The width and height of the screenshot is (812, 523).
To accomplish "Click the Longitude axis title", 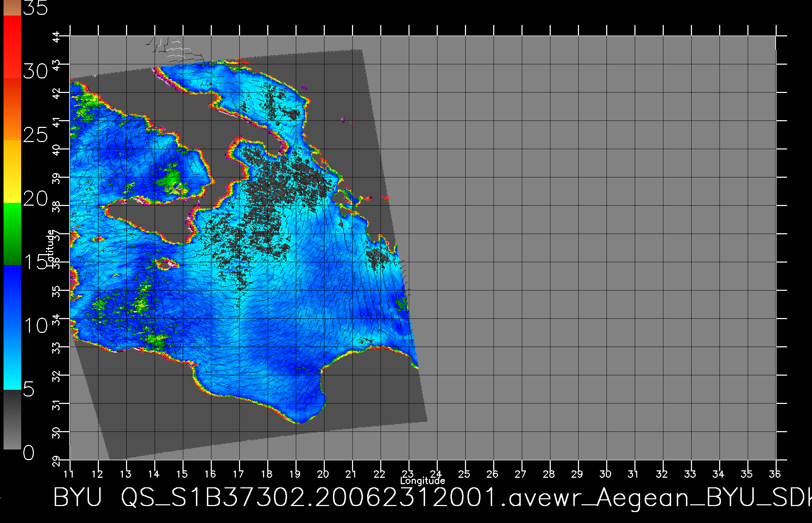I will click(423, 481).
